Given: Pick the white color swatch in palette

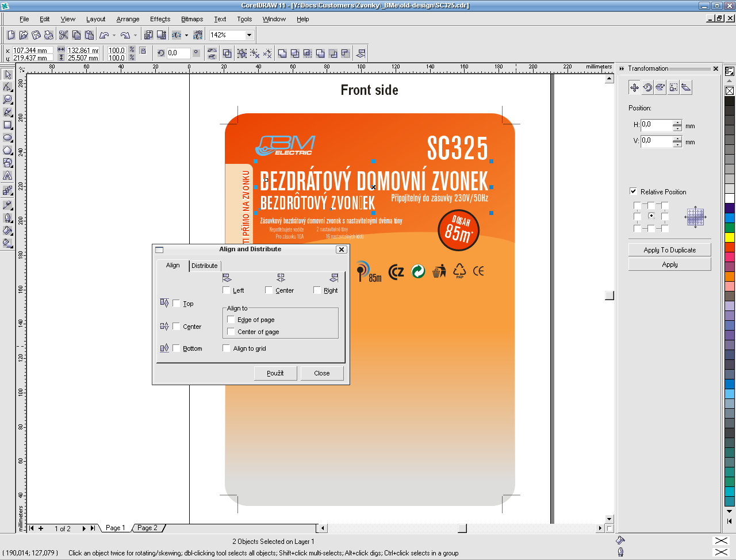Looking at the screenshot, I should pyautogui.click(x=730, y=198).
